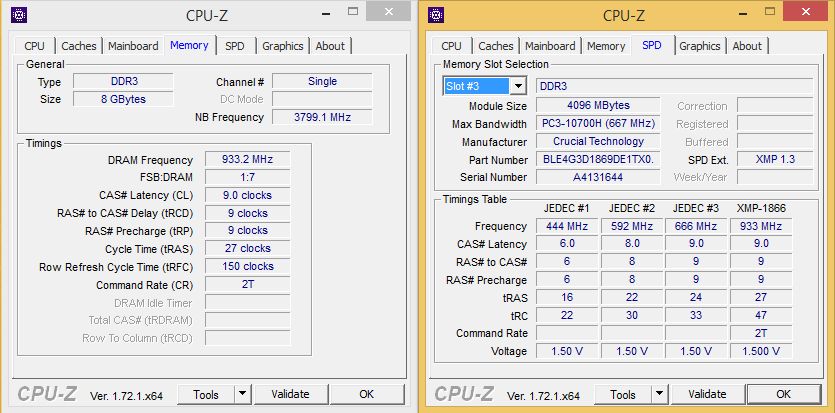Click the Tools button in the left window
Screen dimensions: 835x413
[206, 394]
